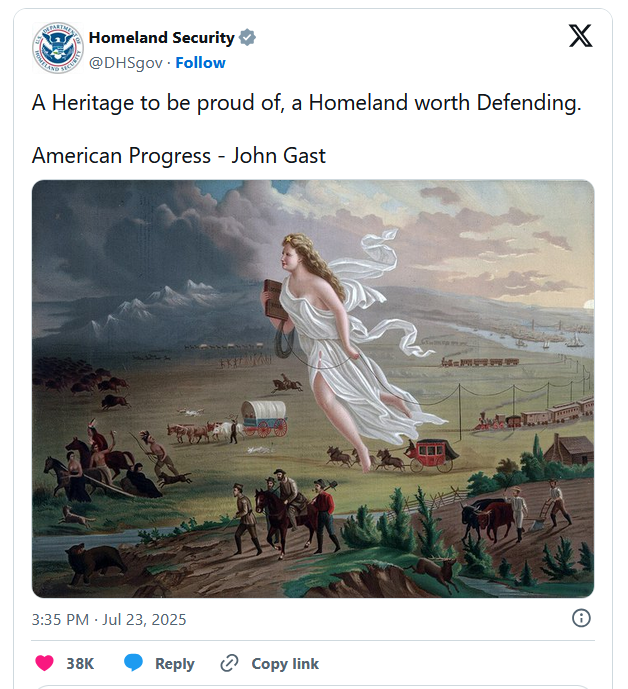Open the Homeland Security seal avatar
Viewport: 628px width, 689px height.
[58, 48]
